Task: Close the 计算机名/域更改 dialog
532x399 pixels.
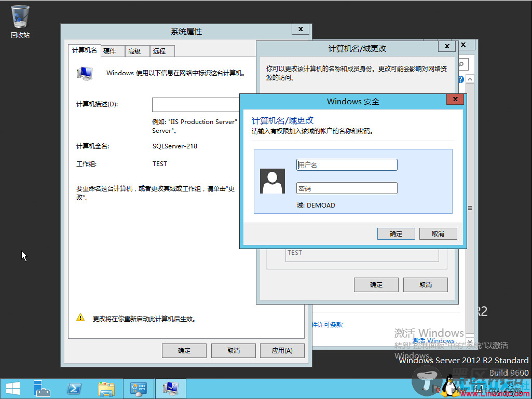Action: [447, 46]
